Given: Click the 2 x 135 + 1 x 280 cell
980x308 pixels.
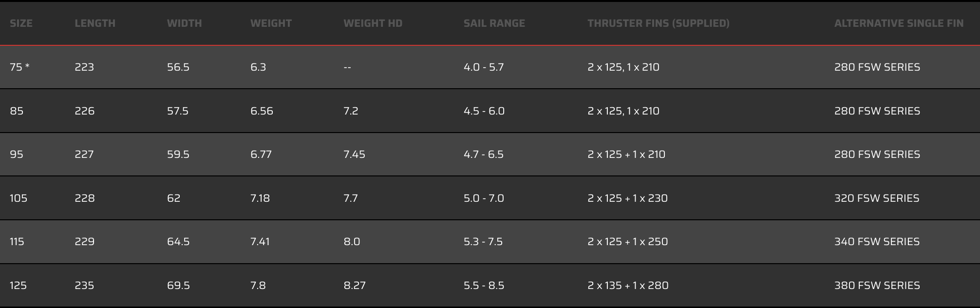Looking at the screenshot, I should [628, 286].
